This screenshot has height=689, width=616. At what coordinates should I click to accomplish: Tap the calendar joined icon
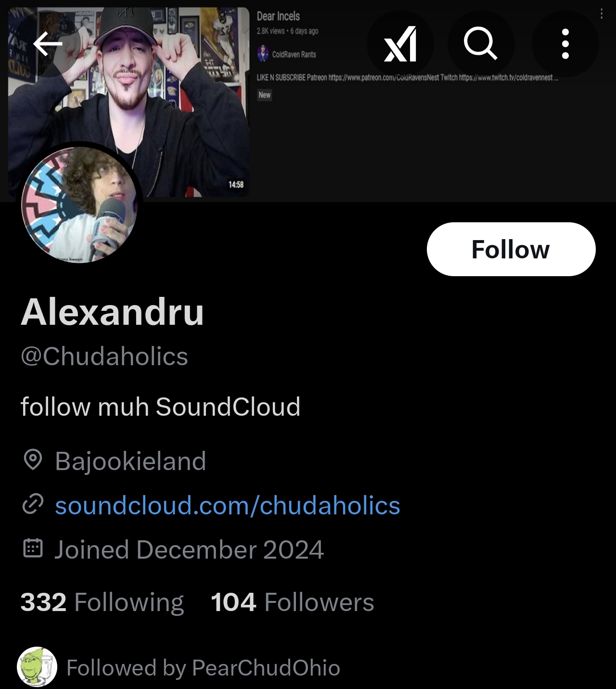(x=33, y=549)
